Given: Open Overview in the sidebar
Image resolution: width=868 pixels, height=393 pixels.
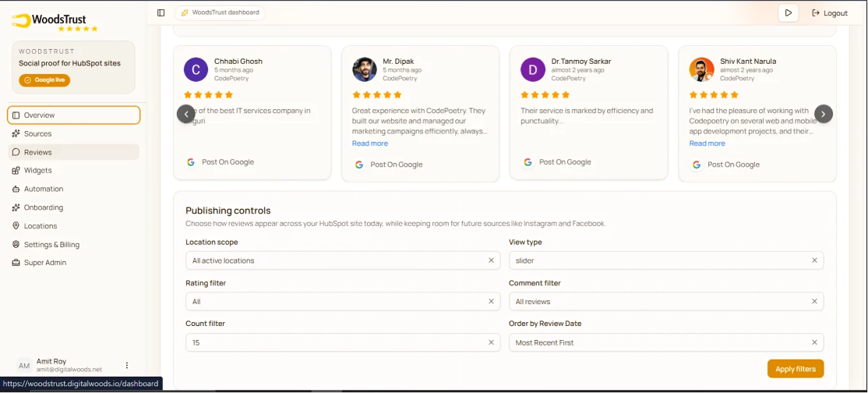Looking at the screenshot, I should [73, 115].
